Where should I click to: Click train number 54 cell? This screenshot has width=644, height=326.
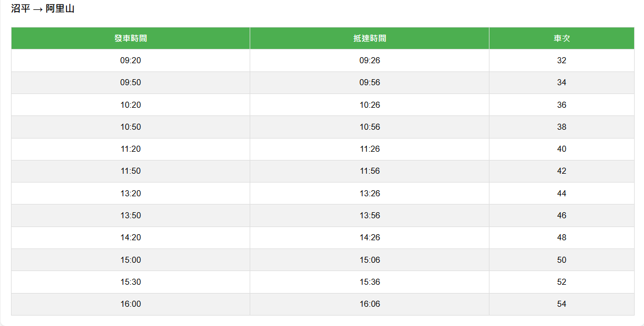(x=561, y=304)
